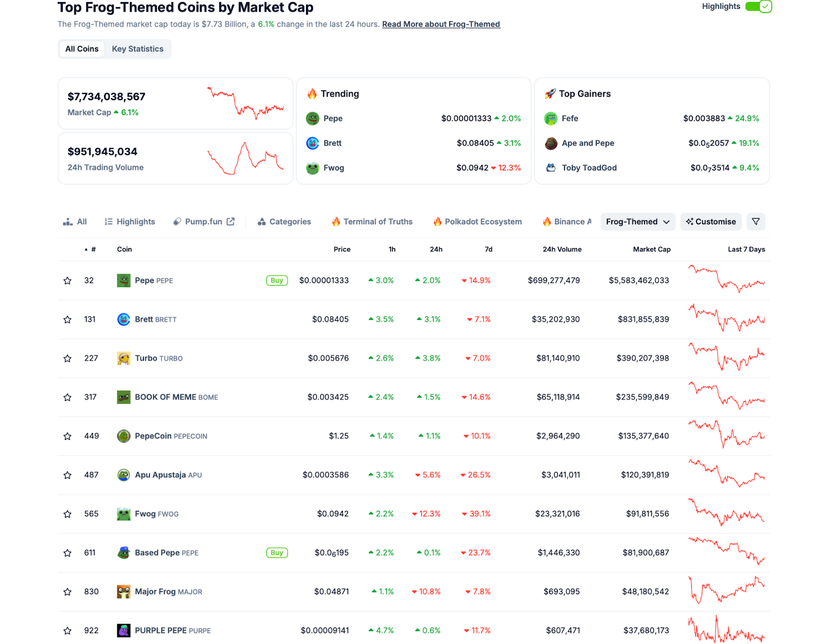831x644 pixels.
Task: Click the PURPLE PEPE logo
Action: (x=124, y=630)
